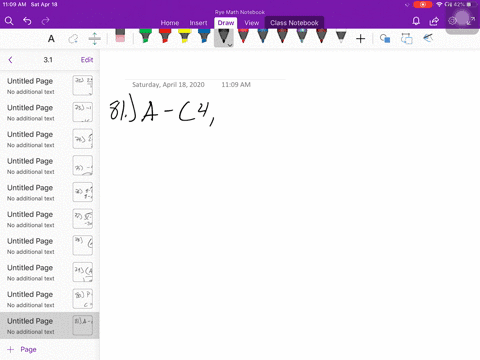Select the yellow highlighter
Screen dimensions: 480x360
pos(184,36)
